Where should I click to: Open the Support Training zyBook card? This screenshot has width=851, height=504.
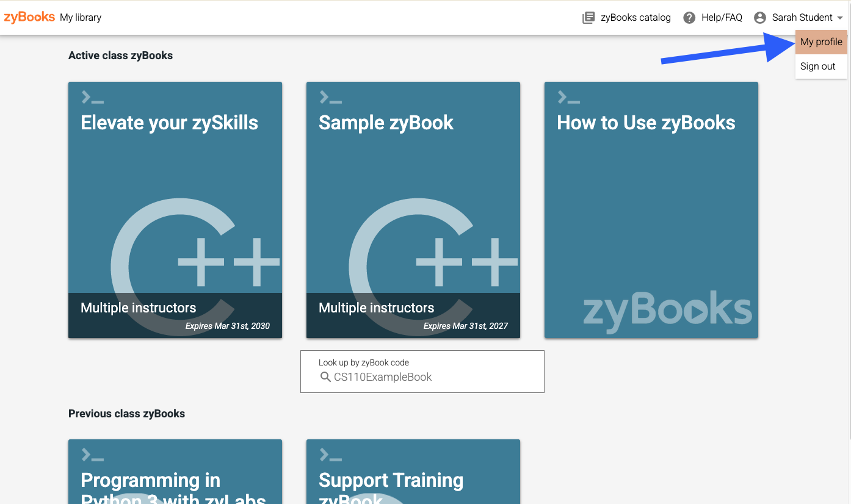[413, 472]
